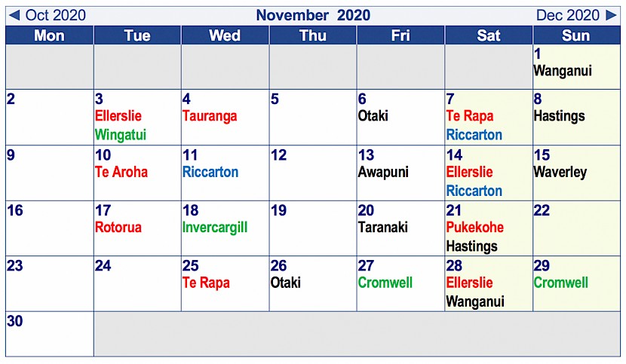Open Invercargill meeting on November 18
The height and width of the screenshot is (364, 626).
pos(215,228)
